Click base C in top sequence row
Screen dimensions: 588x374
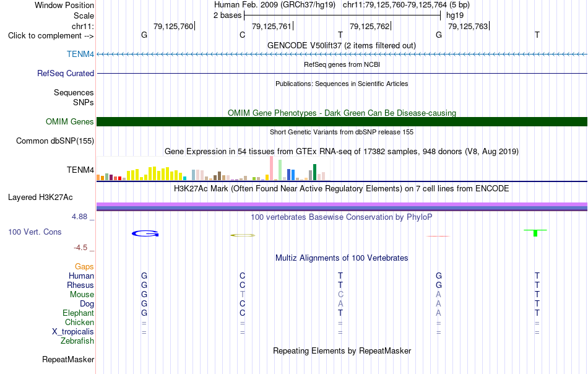tap(242, 35)
